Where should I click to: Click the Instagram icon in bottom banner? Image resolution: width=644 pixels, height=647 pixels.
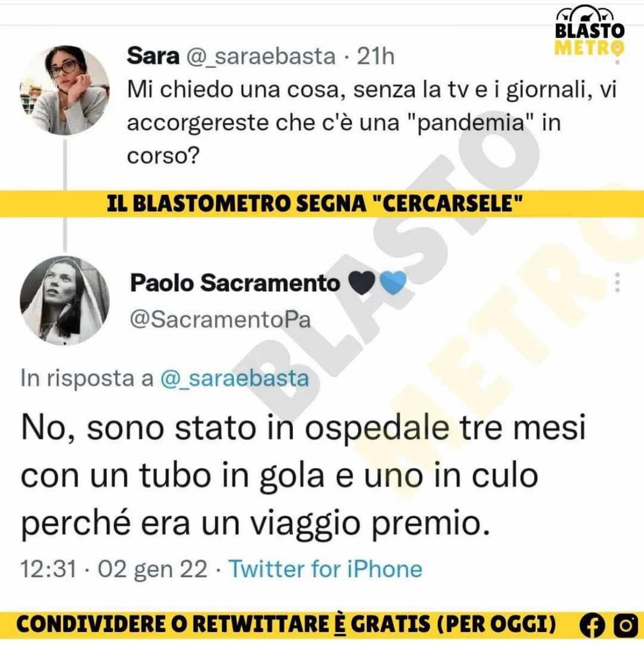pyautogui.click(x=626, y=626)
